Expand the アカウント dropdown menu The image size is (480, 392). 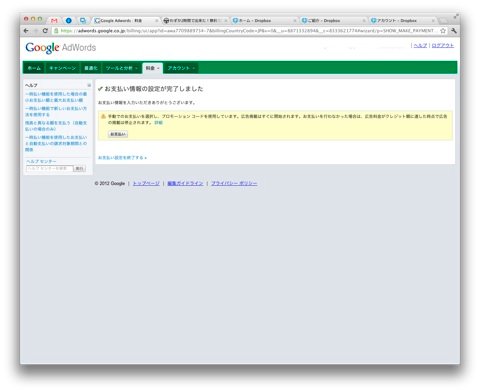pos(181,68)
